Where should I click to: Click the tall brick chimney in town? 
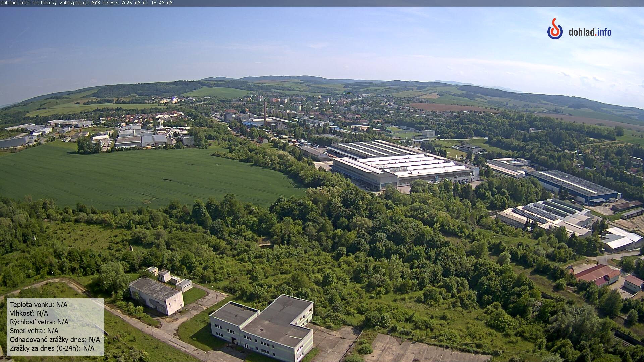click(265, 113)
